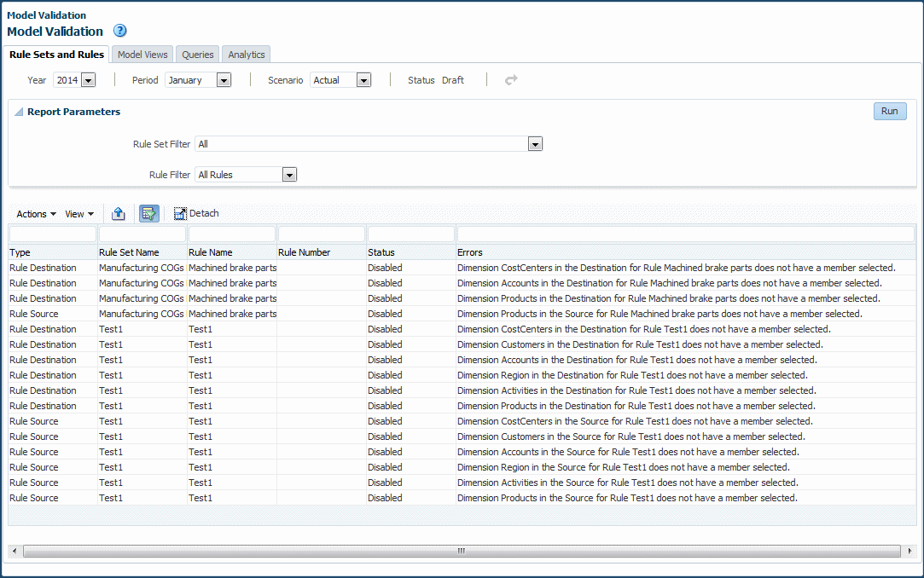Expand the Rule Filter All Rules dropdown
The width and height of the screenshot is (924, 578).
point(288,175)
